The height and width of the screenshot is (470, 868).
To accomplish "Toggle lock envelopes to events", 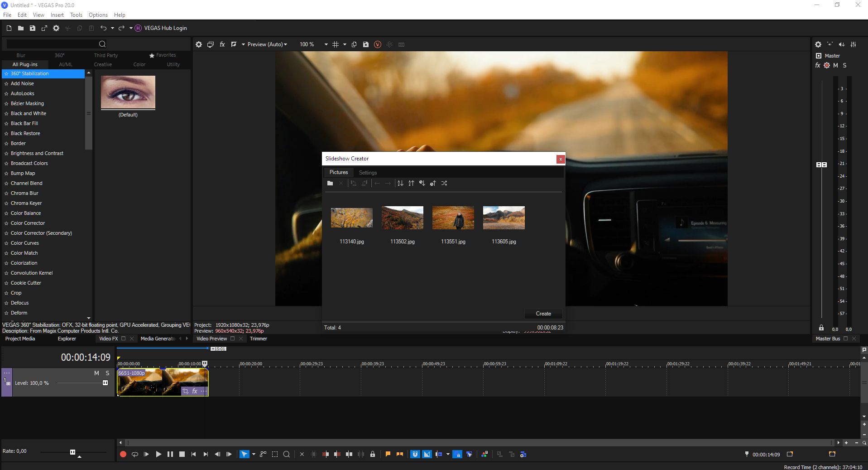I will coord(457,454).
